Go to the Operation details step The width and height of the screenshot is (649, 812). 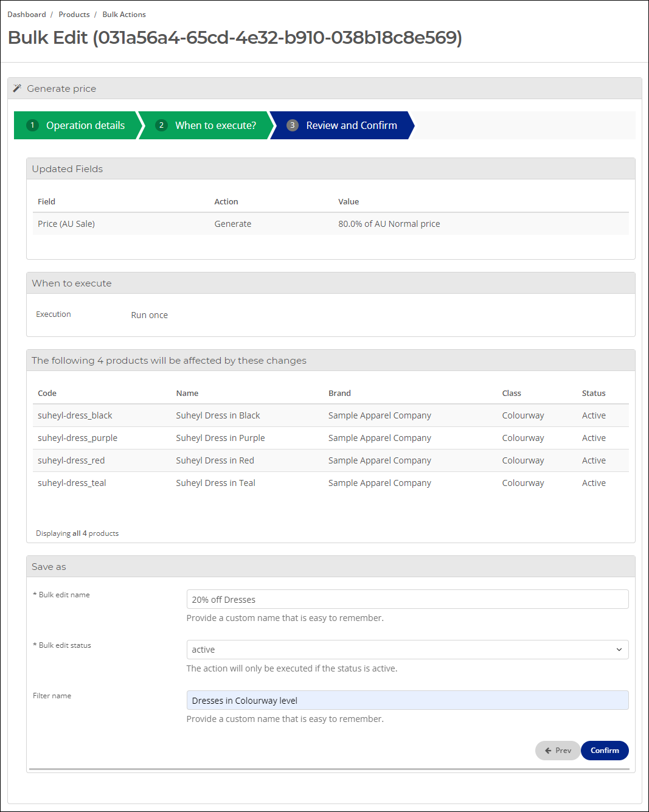(78, 125)
